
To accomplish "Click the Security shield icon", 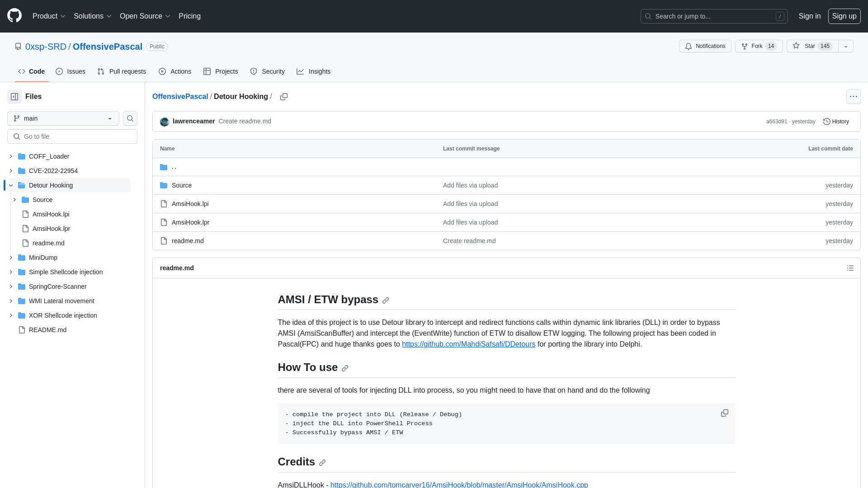I will point(254,71).
